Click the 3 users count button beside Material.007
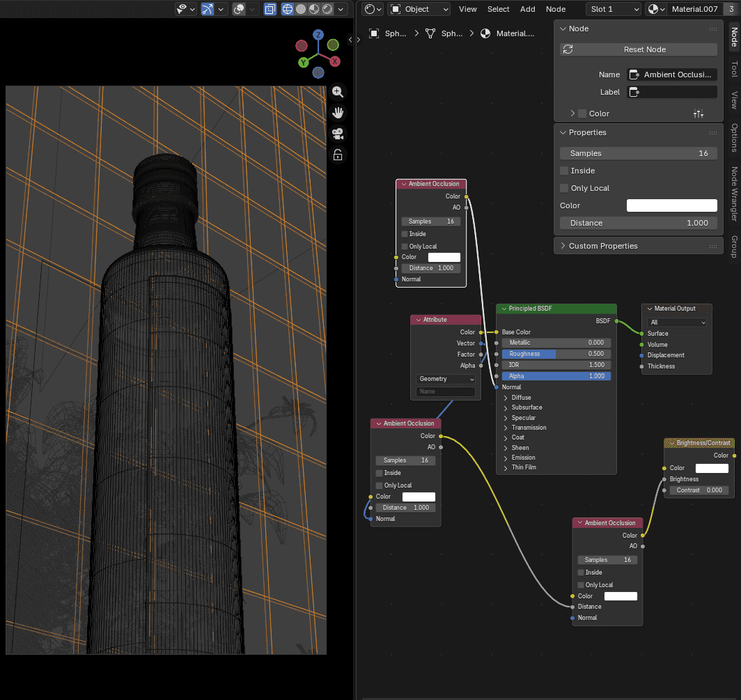Image resolution: width=741 pixels, height=700 pixels. [x=731, y=9]
